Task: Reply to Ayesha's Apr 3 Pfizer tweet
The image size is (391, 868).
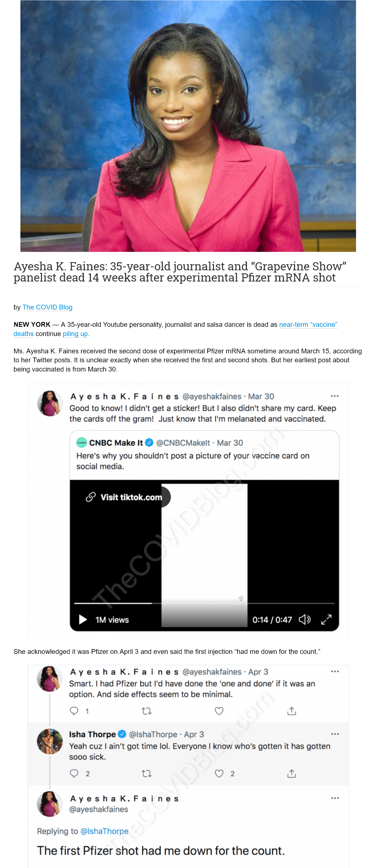Action: 74,711
